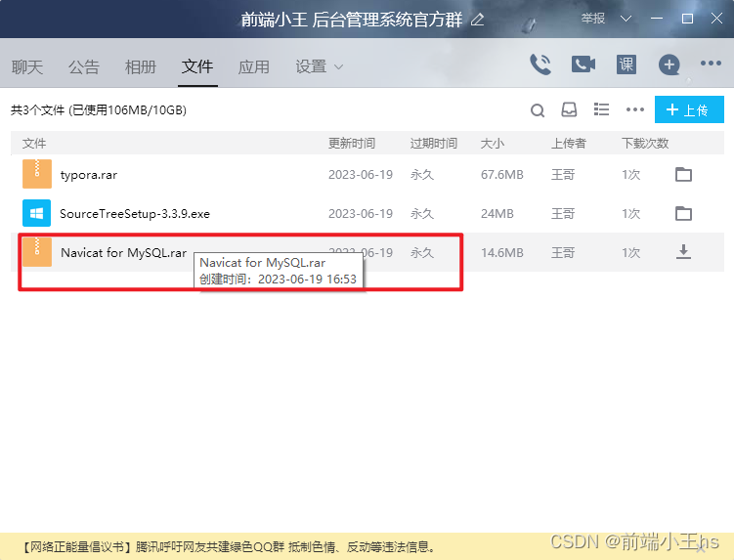Select the typora.rar file name
Screen dimensions: 734x560
pyautogui.click(x=89, y=175)
